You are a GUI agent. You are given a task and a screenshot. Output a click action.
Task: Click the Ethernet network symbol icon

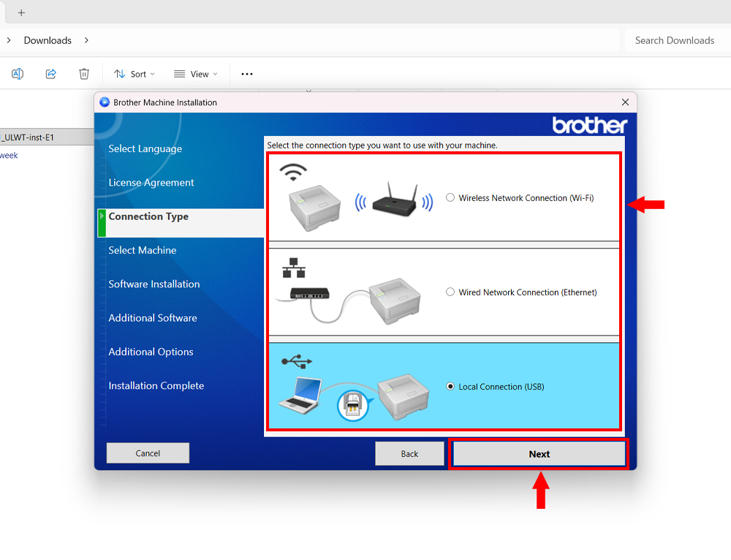click(294, 268)
